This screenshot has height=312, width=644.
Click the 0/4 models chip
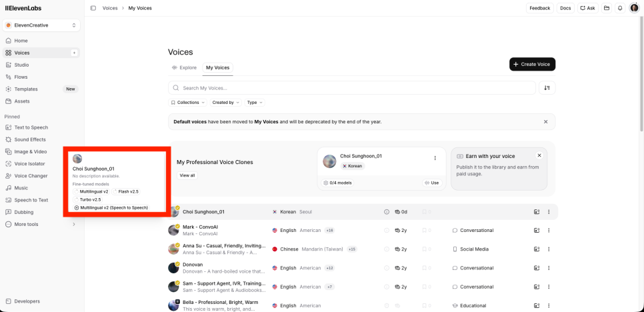[337, 183]
